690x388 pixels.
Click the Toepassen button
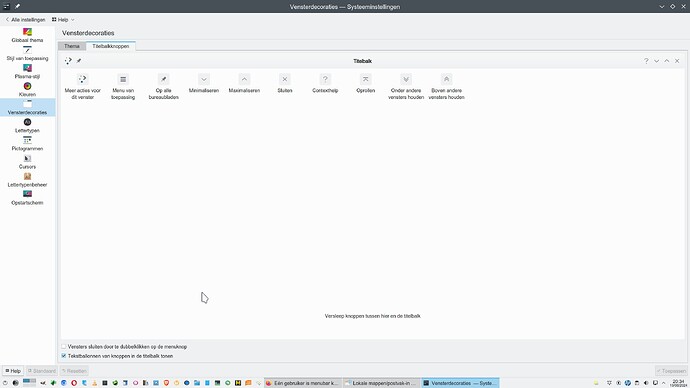[x=671, y=371]
